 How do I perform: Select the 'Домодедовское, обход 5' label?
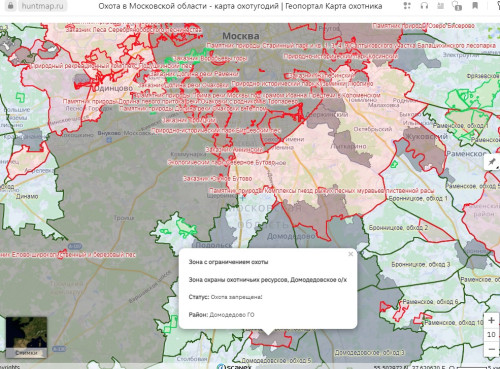point(276,361)
